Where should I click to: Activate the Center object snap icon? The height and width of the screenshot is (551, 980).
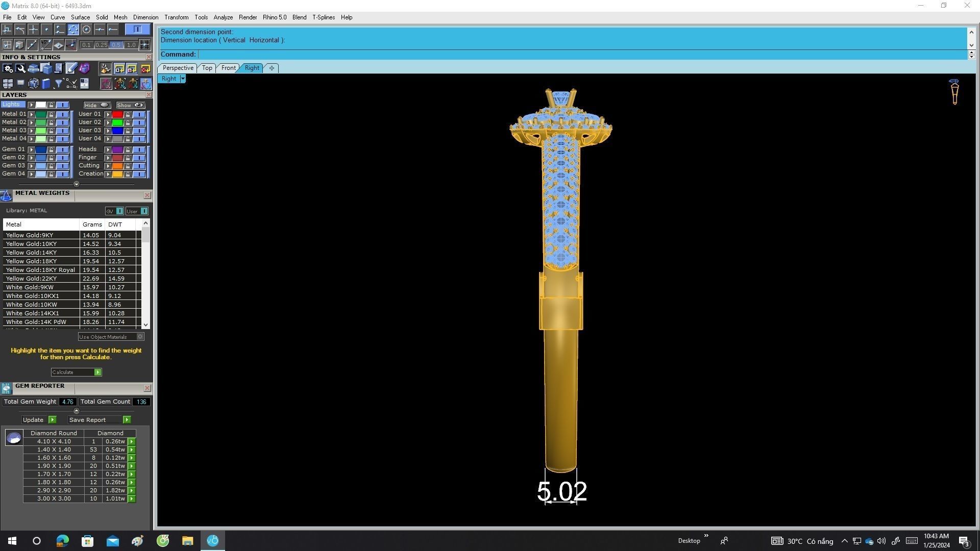tap(86, 30)
